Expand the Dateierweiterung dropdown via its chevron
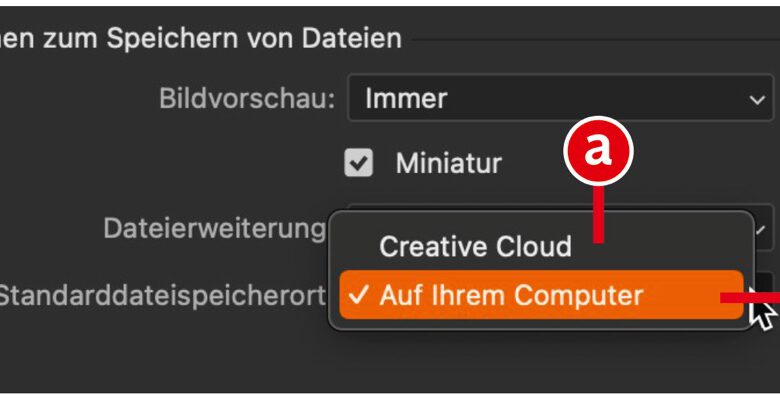Screen dimensions: 780x401 (x=762, y=229)
